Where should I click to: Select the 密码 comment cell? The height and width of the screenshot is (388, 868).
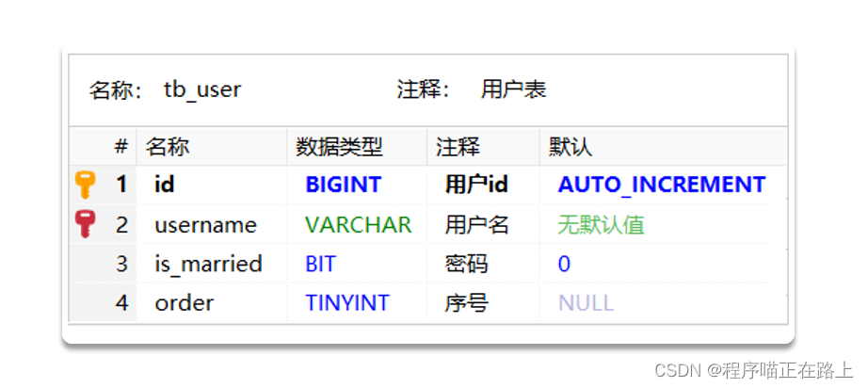(483, 264)
